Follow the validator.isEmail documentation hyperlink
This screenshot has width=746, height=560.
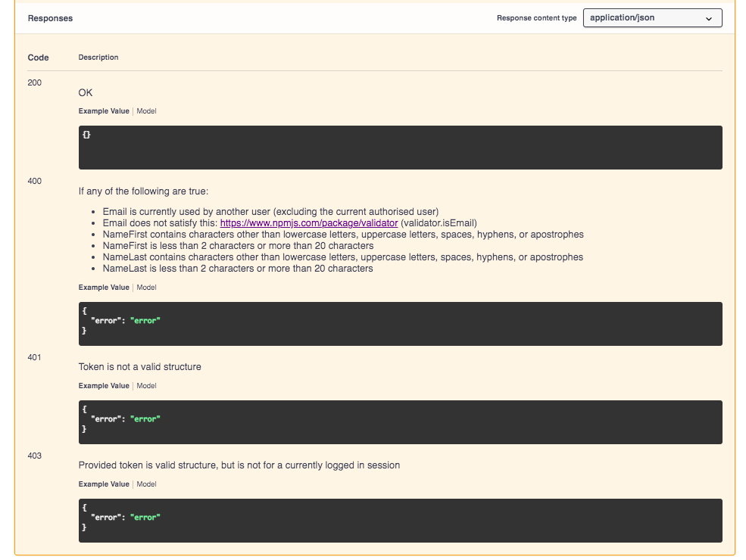tap(309, 222)
